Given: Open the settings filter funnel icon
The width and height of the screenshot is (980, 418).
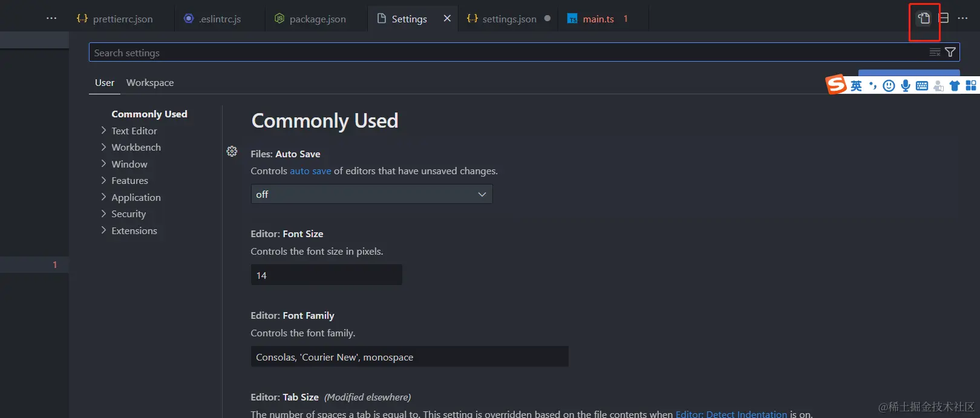Looking at the screenshot, I should point(950,53).
